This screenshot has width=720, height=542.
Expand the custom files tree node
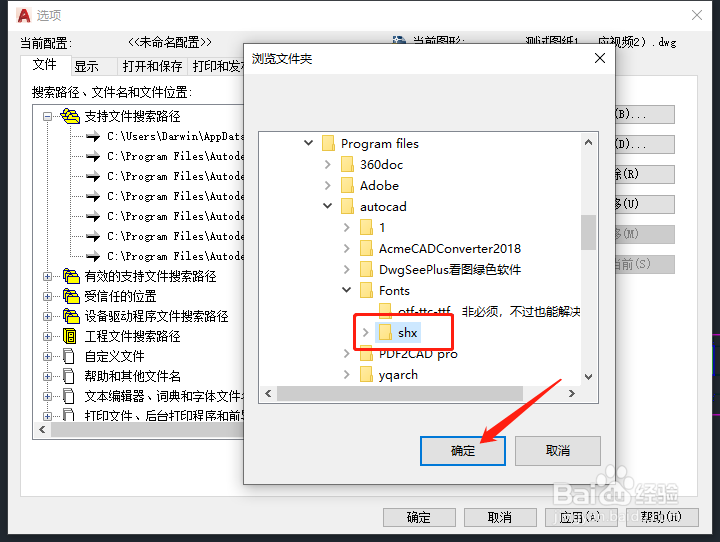click(47, 356)
